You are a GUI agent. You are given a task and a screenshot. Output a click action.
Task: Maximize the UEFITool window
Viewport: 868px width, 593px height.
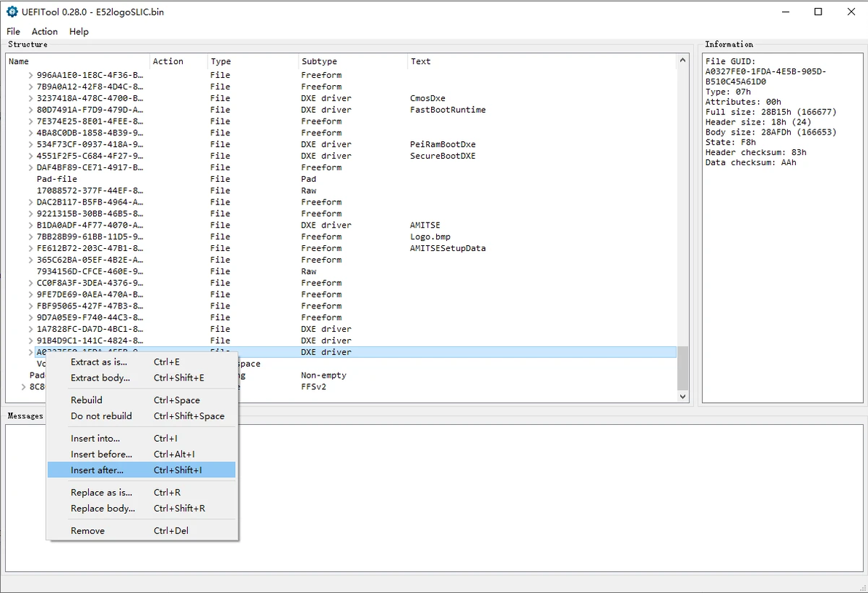818,12
